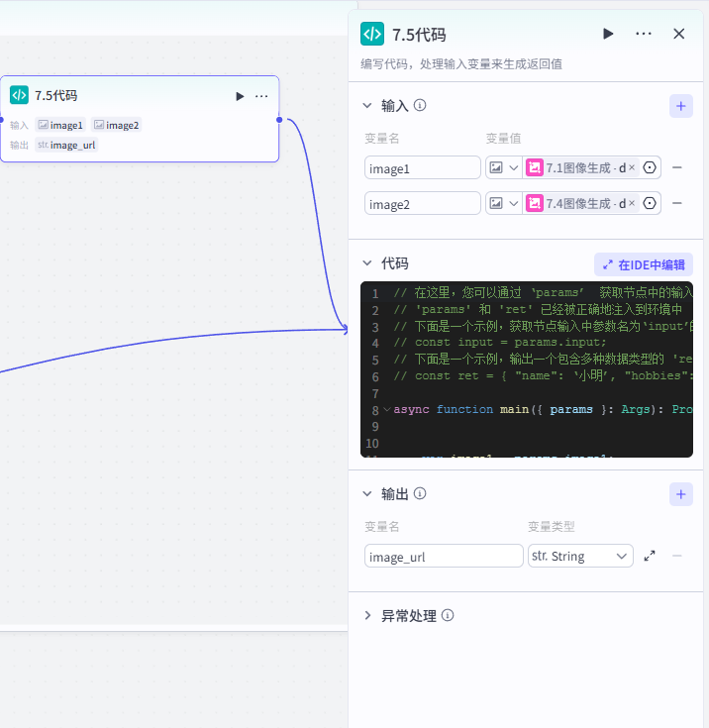Delete the image1 input row
The image size is (709, 728).
click(677, 167)
